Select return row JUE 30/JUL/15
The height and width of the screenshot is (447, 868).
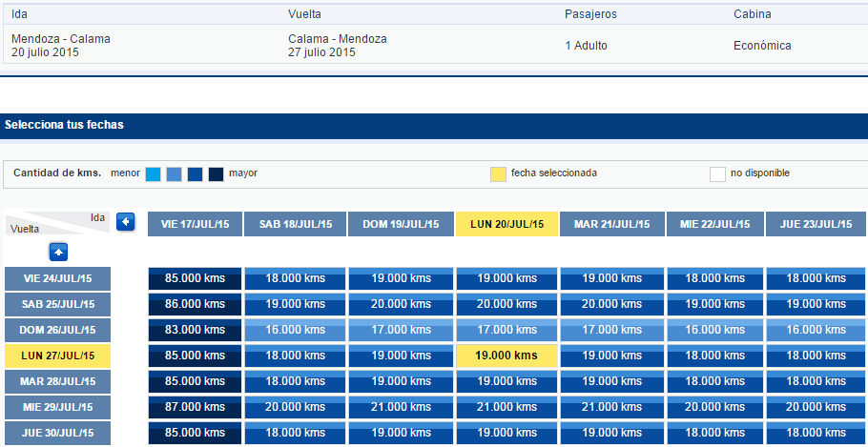click(57, 433)
